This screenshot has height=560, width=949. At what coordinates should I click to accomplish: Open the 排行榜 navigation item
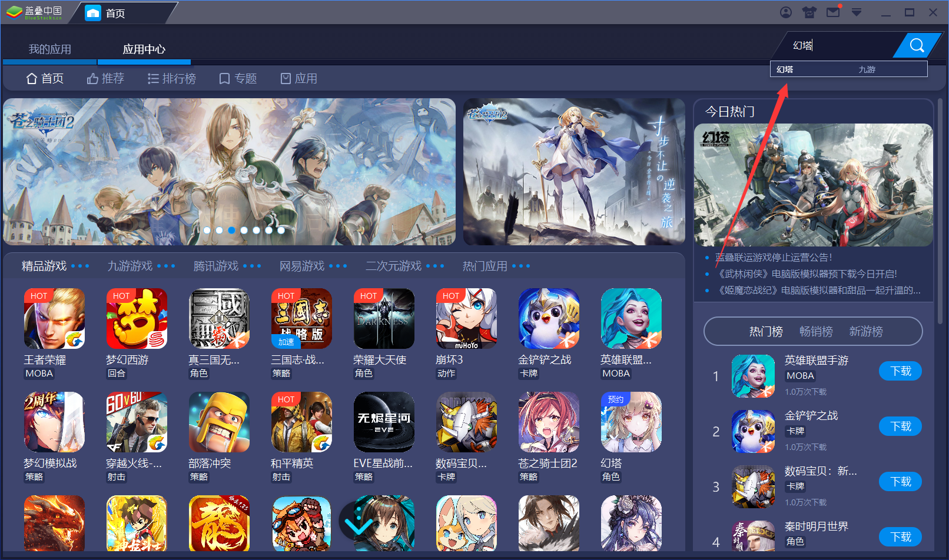pos(172,79)
